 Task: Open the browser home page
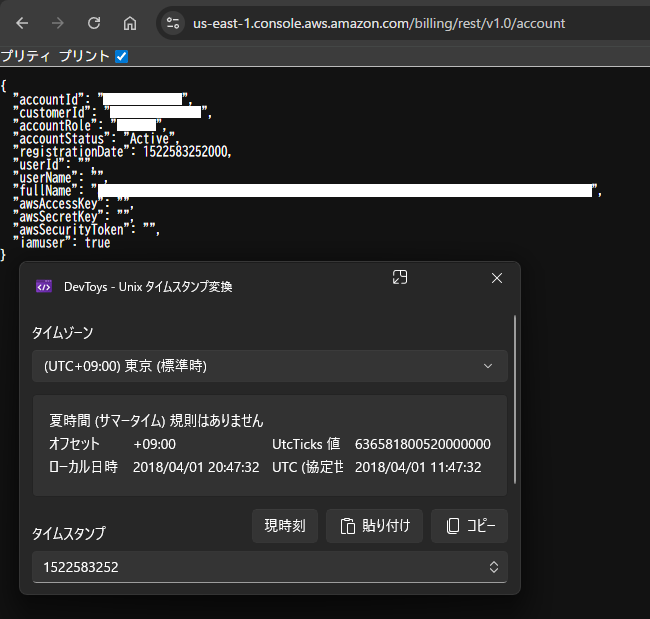click(x=130, y=23)
